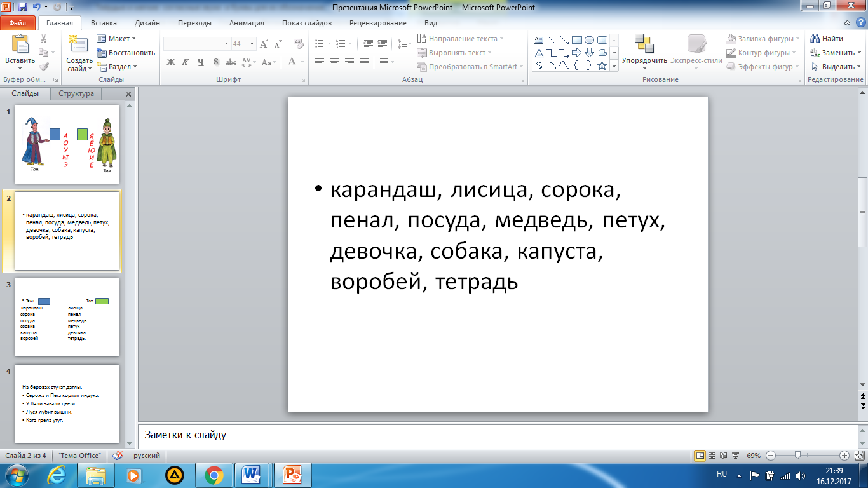Click the Найти find binoculars button
This screenshot has width=868, height=488.
(x=828, y=39)
